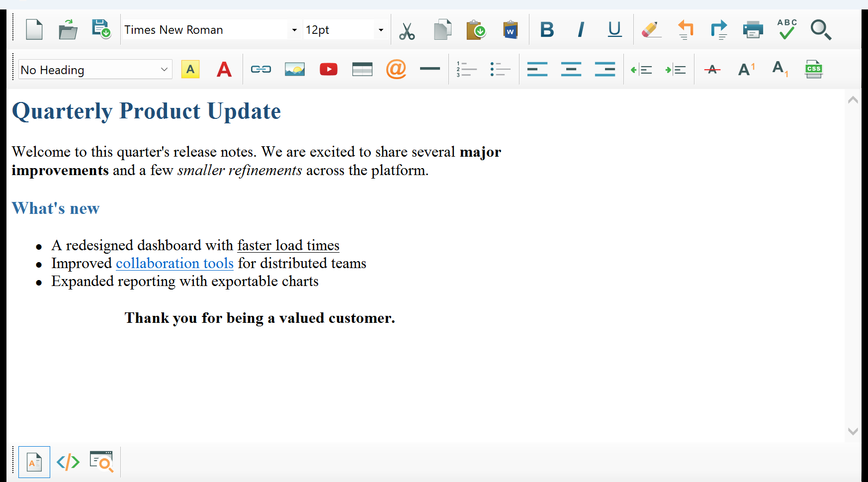Open the CSS stylesheet tool
Screen dimensions: 868x482
(814, 69)
